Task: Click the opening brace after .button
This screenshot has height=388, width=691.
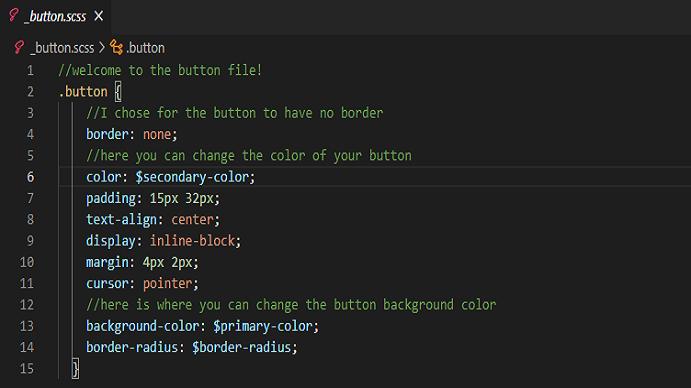Action: tap(118, 92)
